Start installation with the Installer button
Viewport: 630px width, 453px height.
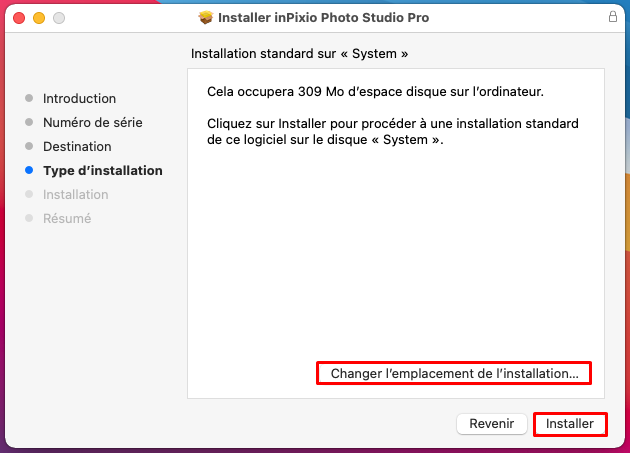(x=570, y=424)
